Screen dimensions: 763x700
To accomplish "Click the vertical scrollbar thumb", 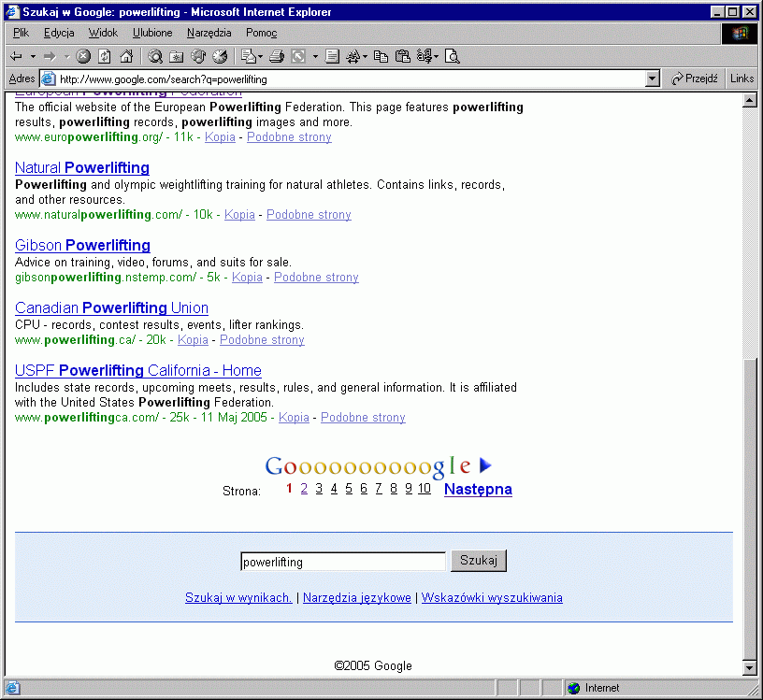I will pos(750,509).
